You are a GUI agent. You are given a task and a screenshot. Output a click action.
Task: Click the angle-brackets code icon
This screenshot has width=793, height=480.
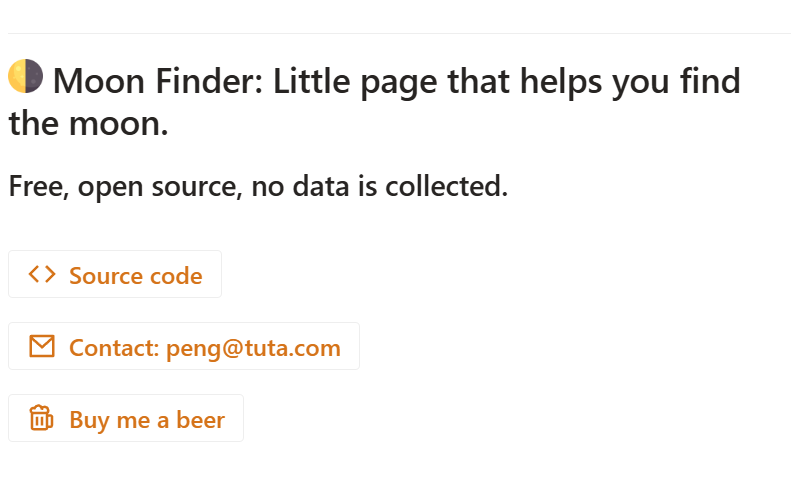42,275
